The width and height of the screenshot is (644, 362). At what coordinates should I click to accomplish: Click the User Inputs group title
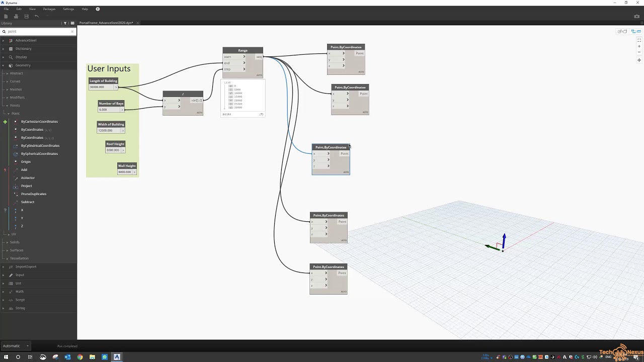click(x=109, y=69)
